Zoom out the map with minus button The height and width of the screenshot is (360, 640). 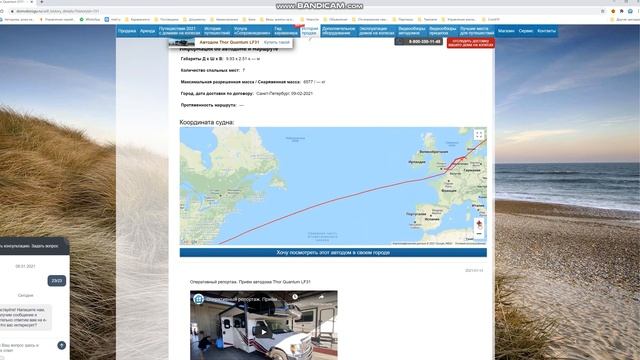click(x=479, y=233)
